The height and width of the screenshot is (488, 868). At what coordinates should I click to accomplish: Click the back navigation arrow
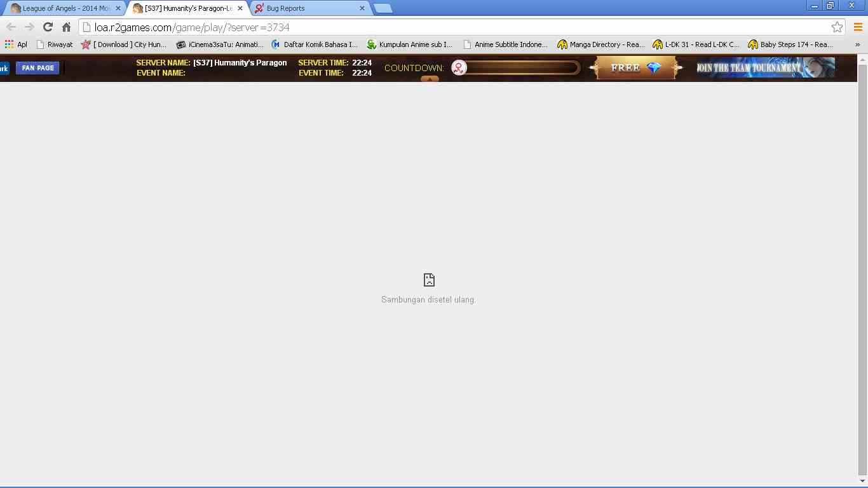pyautogui.click(x=11, y=27)
